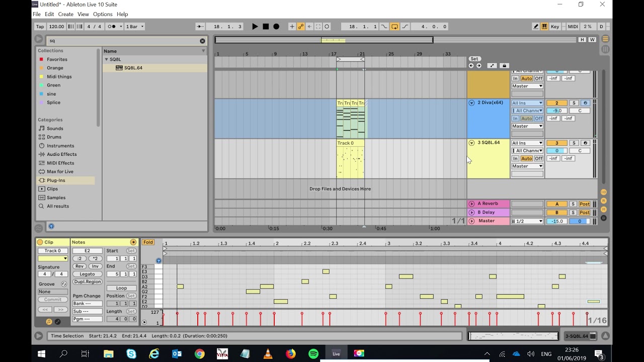Select the Samples browser category
644x362 pixels.
coord(56,198)
